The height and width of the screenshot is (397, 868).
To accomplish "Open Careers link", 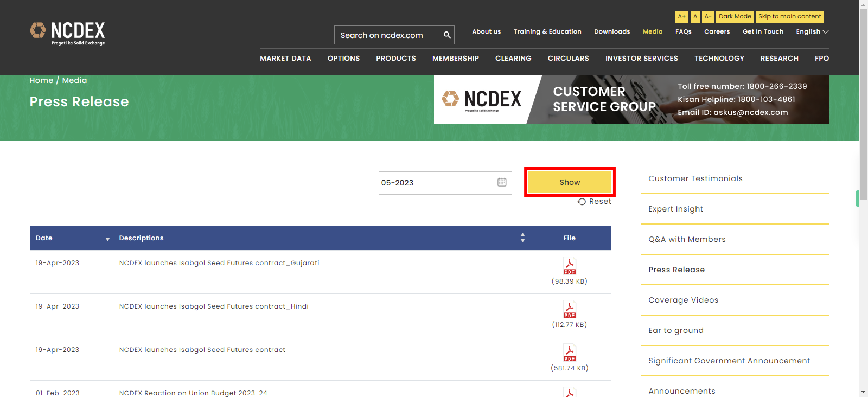I will [717, 31].
